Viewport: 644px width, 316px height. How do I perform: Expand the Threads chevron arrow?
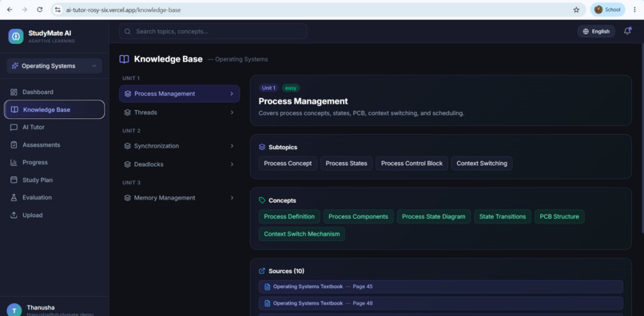(x=232, y=113)
